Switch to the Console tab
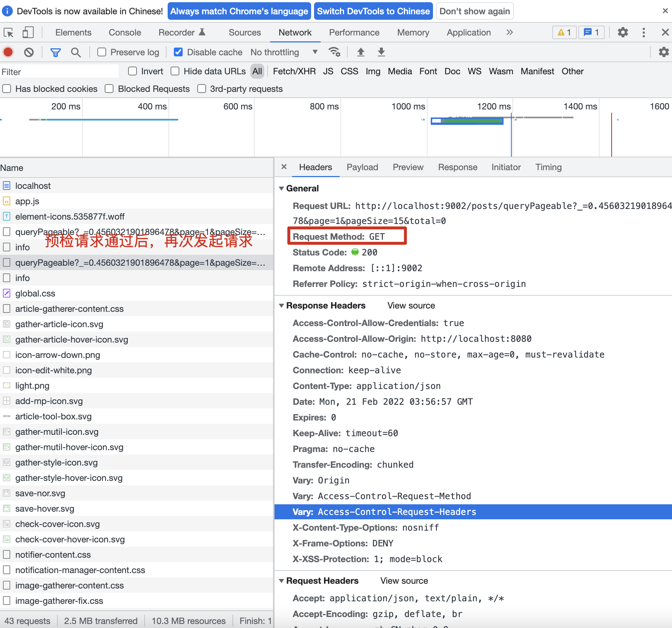672x628 pixels. (125, 33)
